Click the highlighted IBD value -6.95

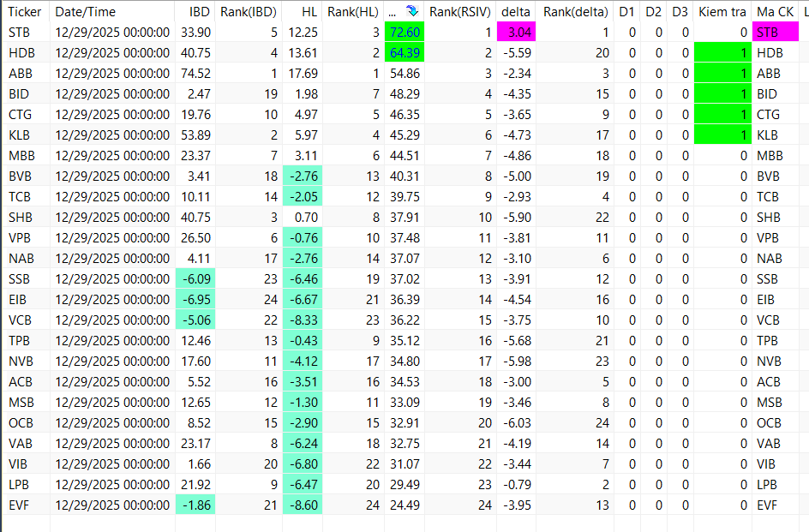tap(195, 299)
